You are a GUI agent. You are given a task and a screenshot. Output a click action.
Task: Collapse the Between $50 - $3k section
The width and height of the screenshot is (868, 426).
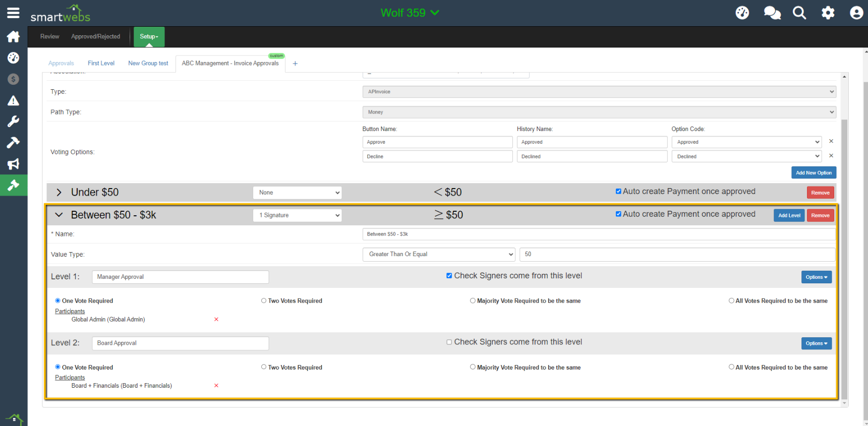click(59, 215)
